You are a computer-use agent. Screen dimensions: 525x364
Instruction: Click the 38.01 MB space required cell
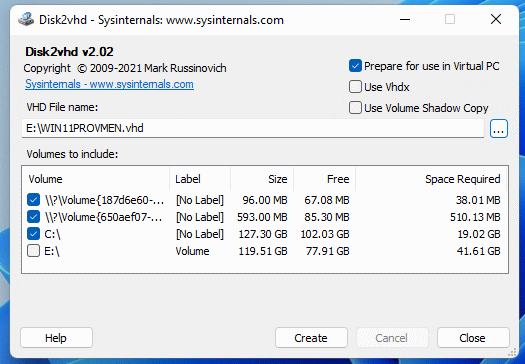click(x=478, y=200)
